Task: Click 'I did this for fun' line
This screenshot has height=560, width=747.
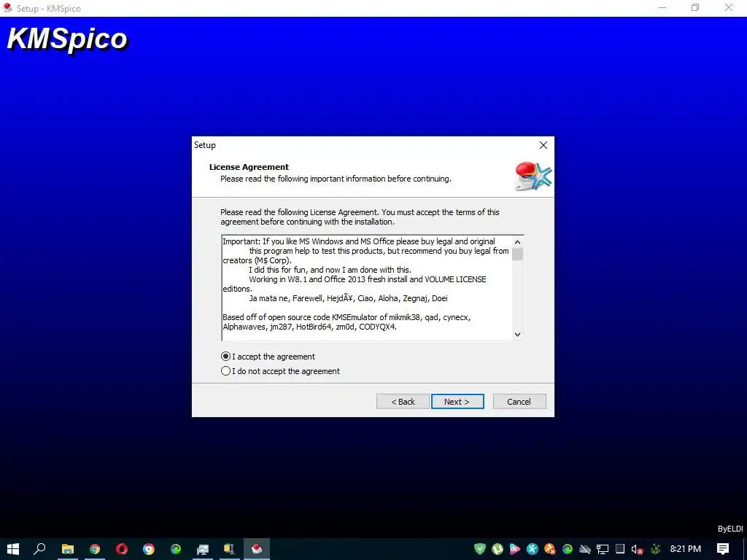Action: [x=330, y=270]
